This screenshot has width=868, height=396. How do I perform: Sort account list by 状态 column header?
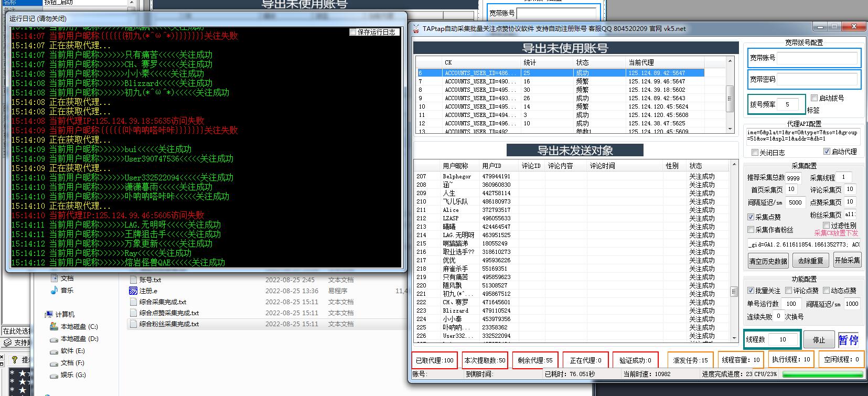coord(582,62)
